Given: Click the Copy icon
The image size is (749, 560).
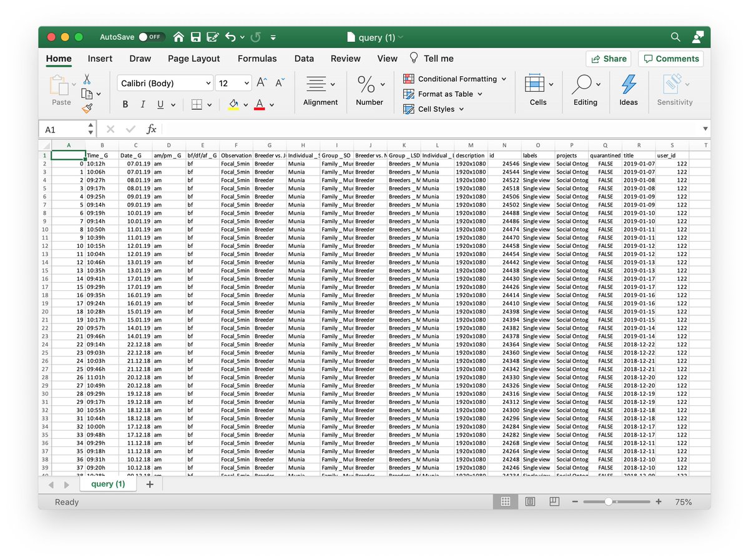Looking at the screenshot, I should pyautogui.click(x=87, y=94).
